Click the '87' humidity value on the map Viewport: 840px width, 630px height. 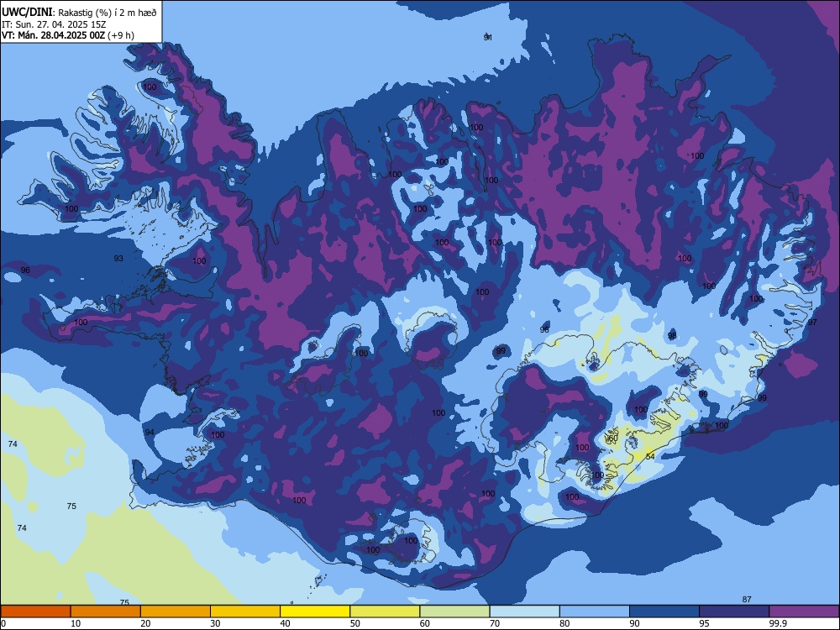click(x=747, y=600)
